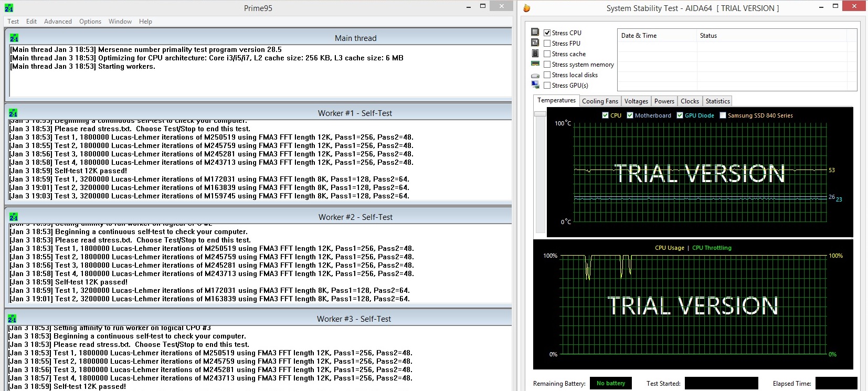
Task: Click the CPU chip icon beside Stress CPU
Action: 535,32
